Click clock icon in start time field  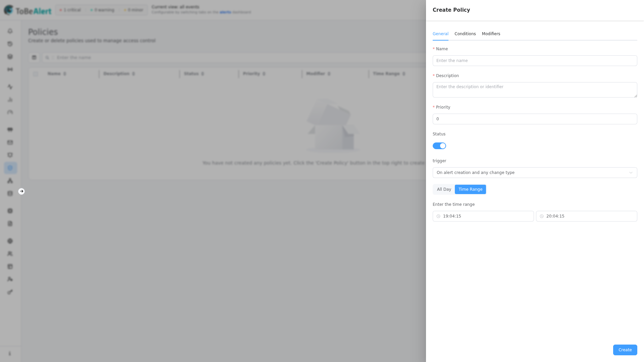click(x=438, y=216)
